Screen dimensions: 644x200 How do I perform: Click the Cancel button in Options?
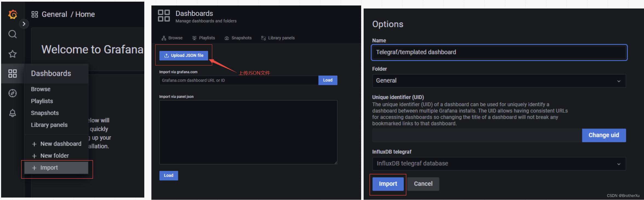tap(423, 184)
